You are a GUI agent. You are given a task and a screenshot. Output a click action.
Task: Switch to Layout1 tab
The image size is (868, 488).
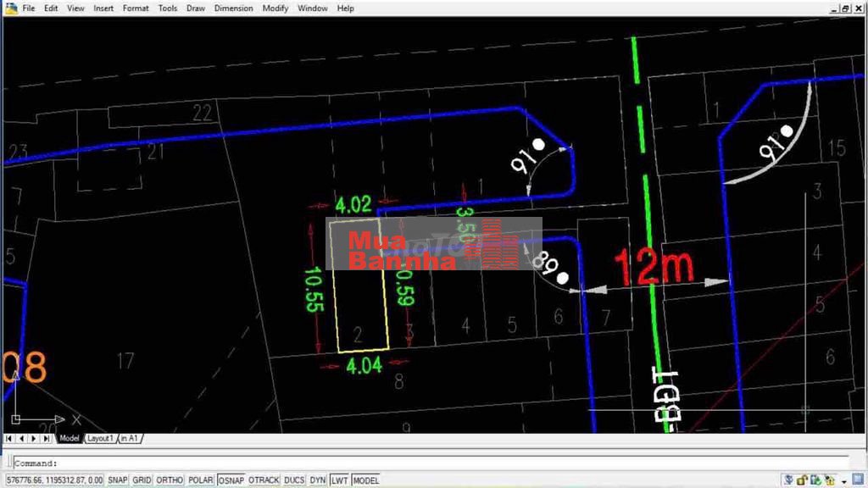point(99,438)
